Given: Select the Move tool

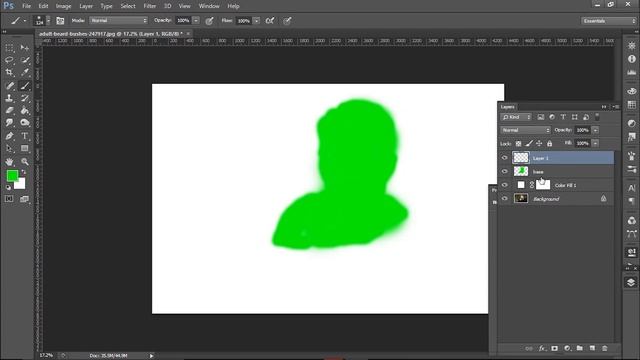Looking at the screenshot, I should (25, 48).
